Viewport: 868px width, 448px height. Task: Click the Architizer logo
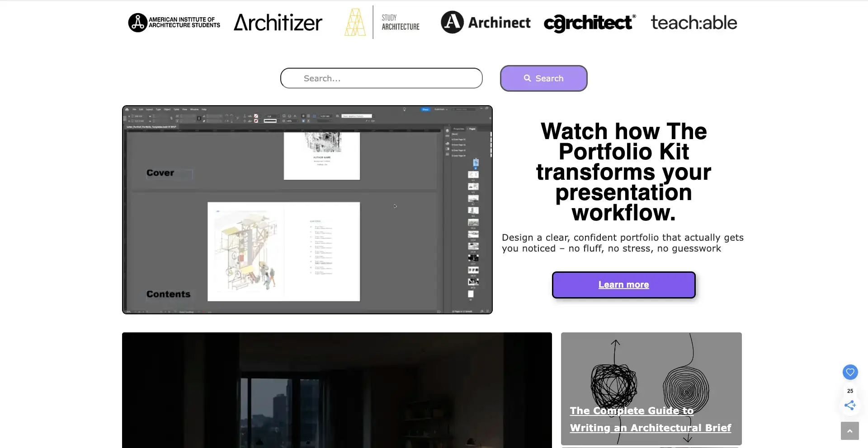pos(278,22)
